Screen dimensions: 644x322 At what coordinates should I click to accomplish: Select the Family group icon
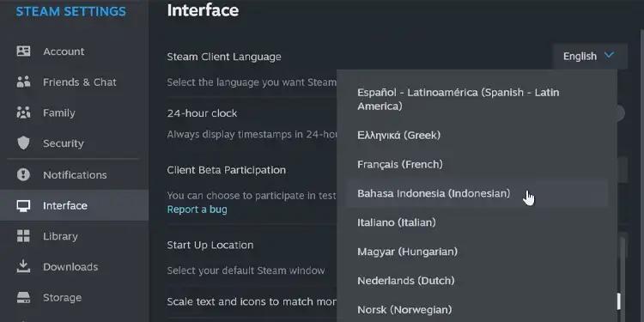(x=23, y=112)
